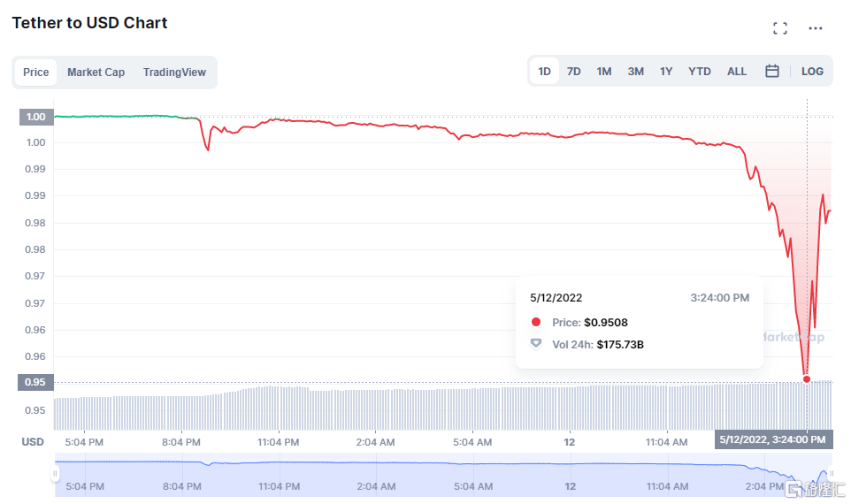Click the 11:04 PM label on main x-axis
Viewport: 851px width, 504px height.
(x=278, y=442)
